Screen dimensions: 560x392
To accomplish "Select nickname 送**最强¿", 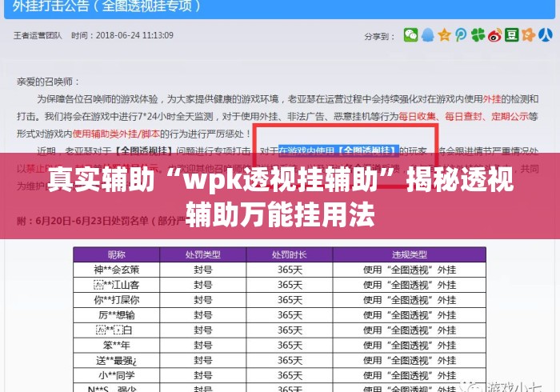I will (117, 361).
